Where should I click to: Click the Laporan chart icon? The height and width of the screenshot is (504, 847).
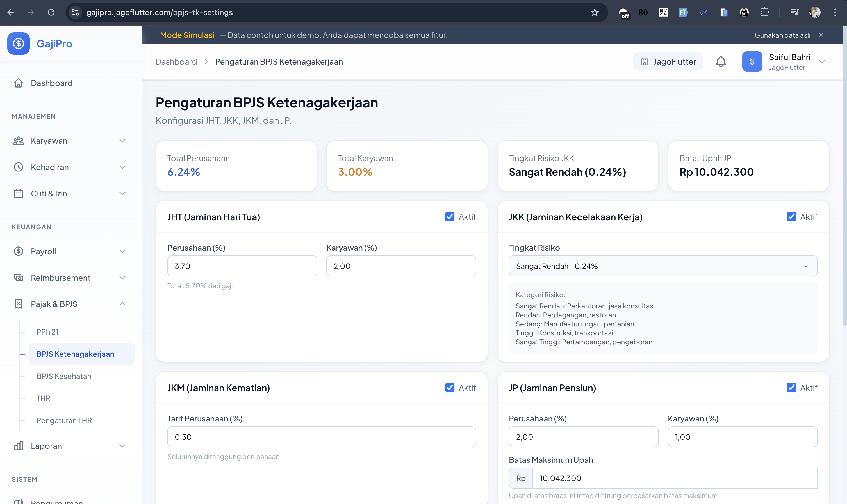(x=18, y=446)
